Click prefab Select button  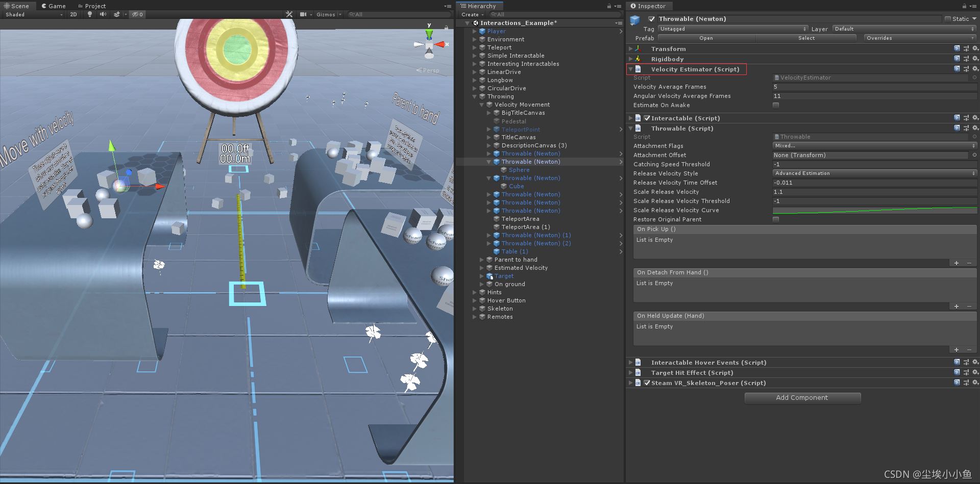(806, 38)
